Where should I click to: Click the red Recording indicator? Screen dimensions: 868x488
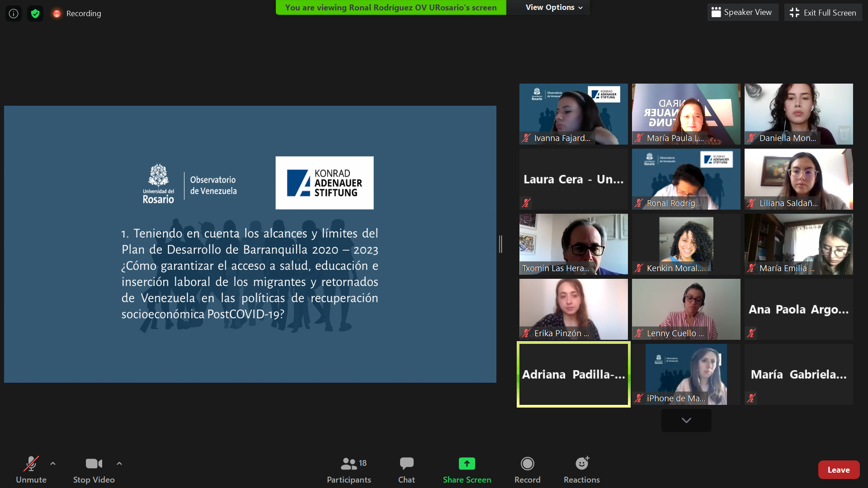click(57, 14)
